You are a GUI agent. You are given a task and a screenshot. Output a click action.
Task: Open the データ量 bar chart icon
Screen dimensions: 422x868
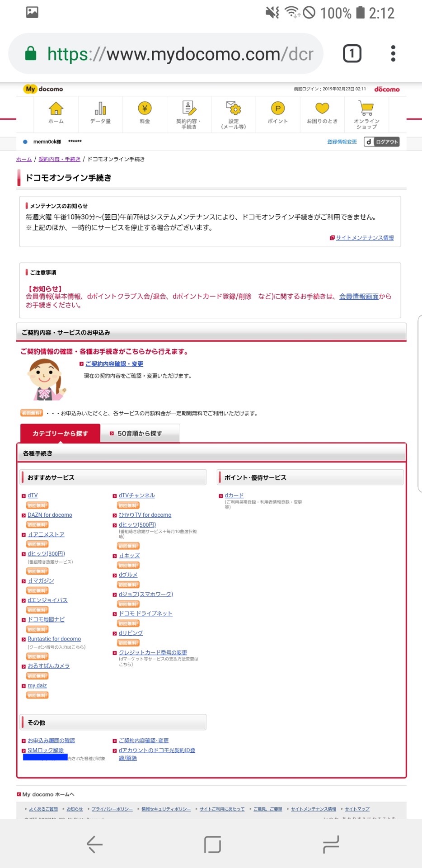click(x=100, y=108)
